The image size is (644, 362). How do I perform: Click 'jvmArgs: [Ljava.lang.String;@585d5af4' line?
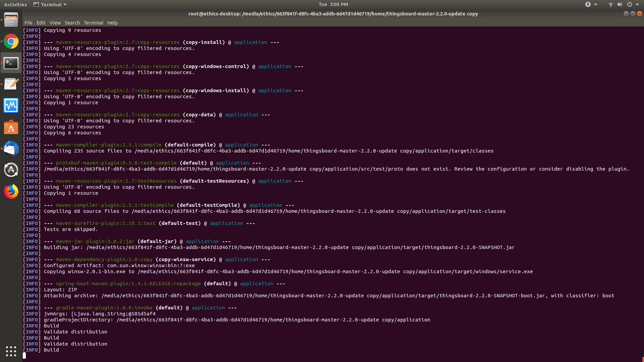point(89,314)
